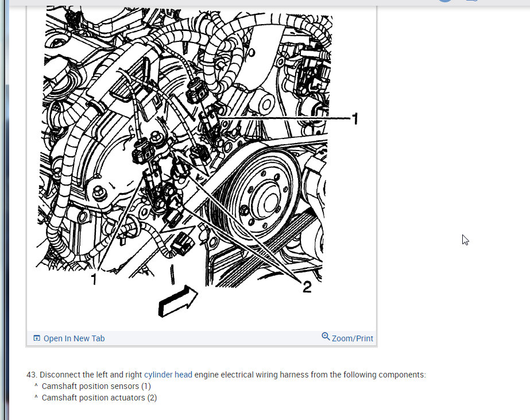530x420 pixels.
Task: Open the cylinder head hyperlink
Action: [x=168, y=375]
